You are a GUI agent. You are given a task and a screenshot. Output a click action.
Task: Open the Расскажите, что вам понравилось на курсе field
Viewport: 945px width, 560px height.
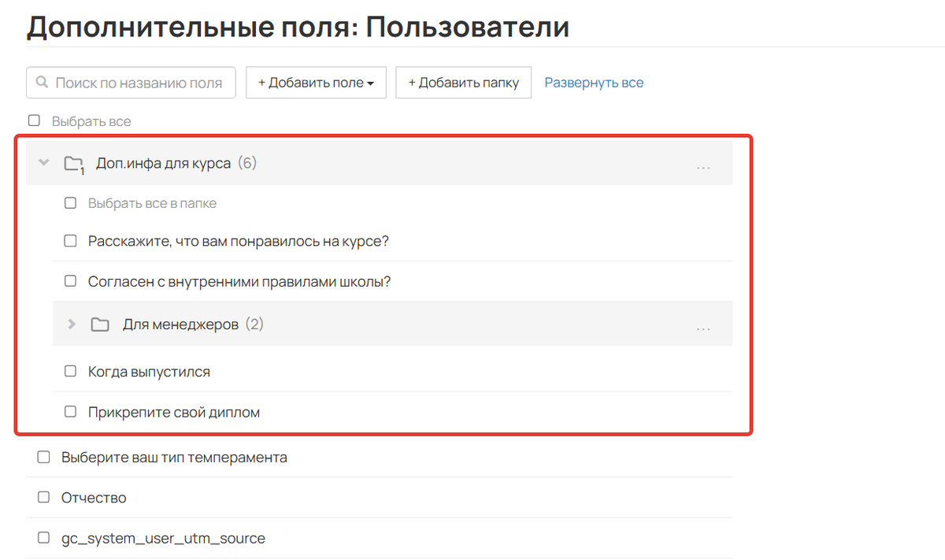pos(239,241)
